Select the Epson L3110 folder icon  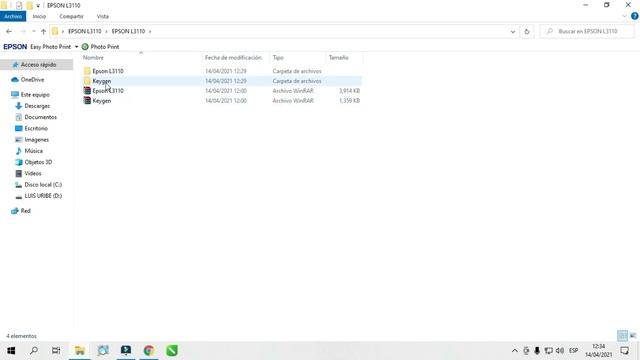[x=87, y=71]
